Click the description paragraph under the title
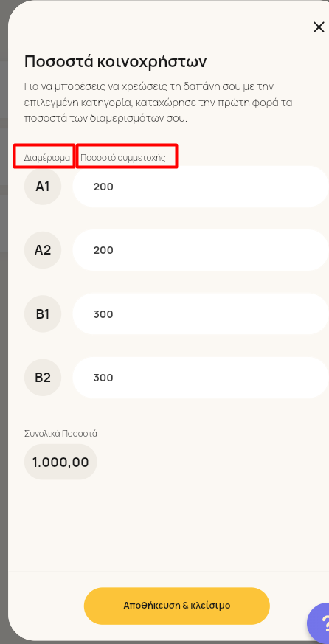The height and width of the screenshot is (644, 329). tap(158, 103)
